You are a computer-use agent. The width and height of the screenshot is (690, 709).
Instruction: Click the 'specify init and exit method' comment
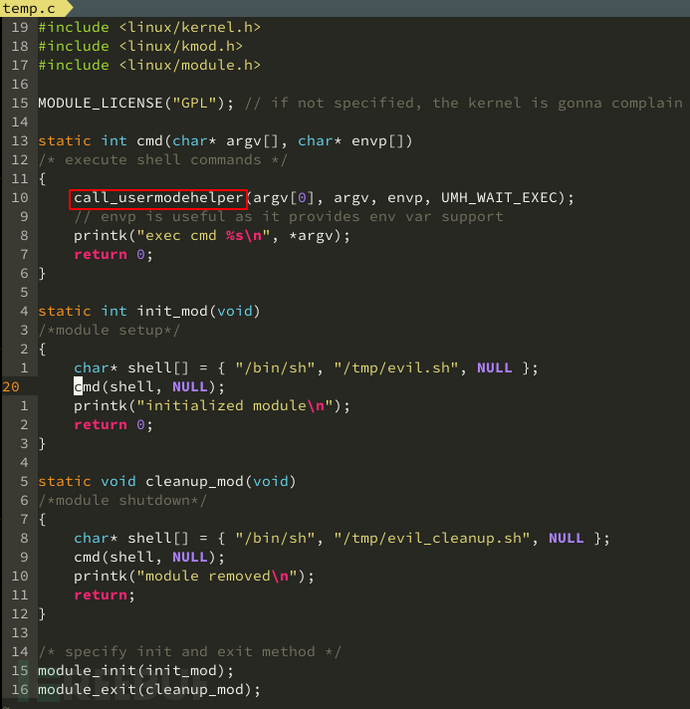point(189,652)
